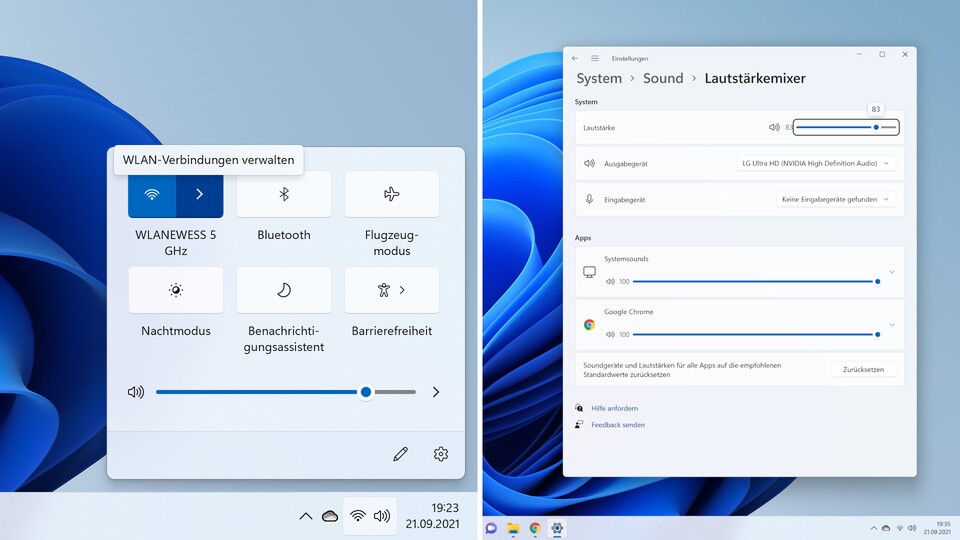Screen dimensions: 960x540
Task: Open clock showing 19:35 in right taskbar
Action: click(937, 528)
